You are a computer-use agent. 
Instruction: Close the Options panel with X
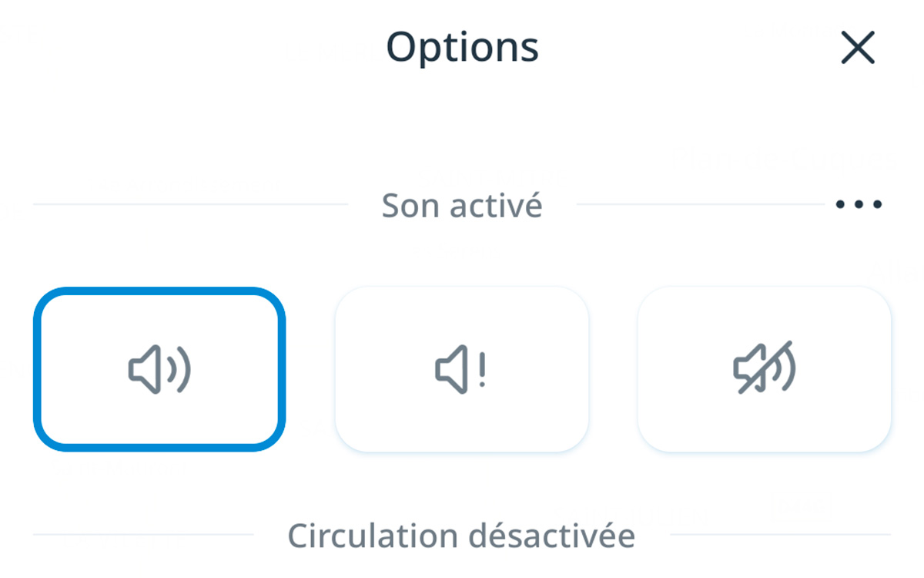[858, 48]
